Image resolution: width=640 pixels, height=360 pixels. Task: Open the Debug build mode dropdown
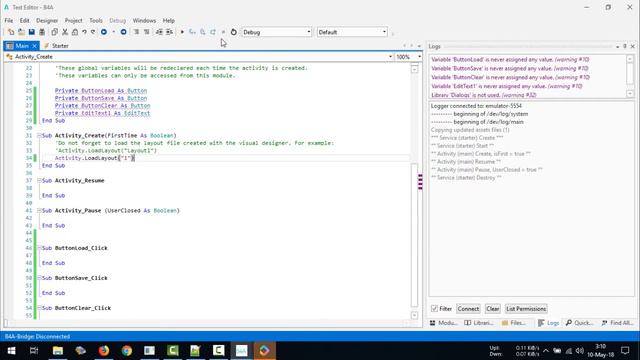(x=276, y=32)
